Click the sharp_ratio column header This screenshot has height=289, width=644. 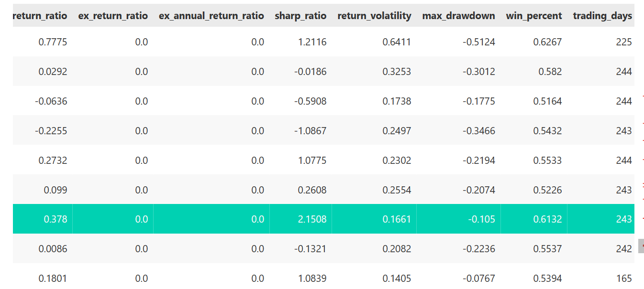[x=300, y=16]
